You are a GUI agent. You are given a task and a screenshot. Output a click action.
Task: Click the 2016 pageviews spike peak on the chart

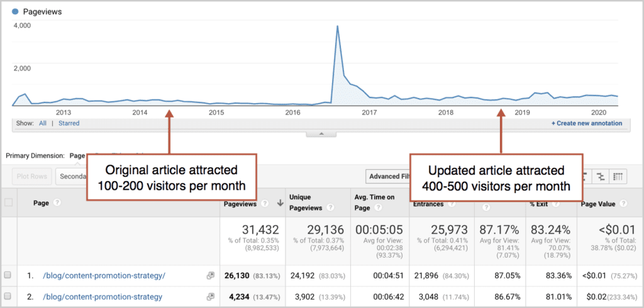pyautogui.click(x=337, y=26)
